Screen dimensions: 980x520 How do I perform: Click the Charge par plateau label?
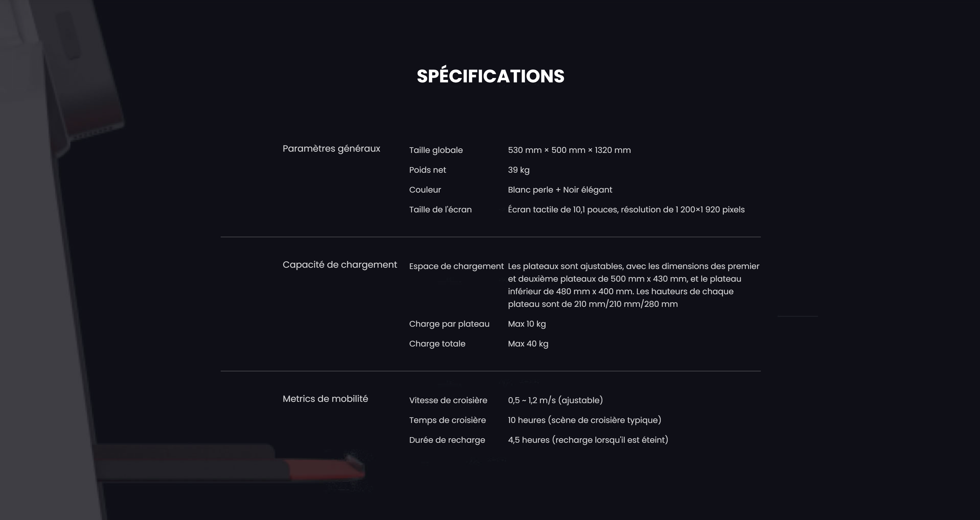coord(449,324)
